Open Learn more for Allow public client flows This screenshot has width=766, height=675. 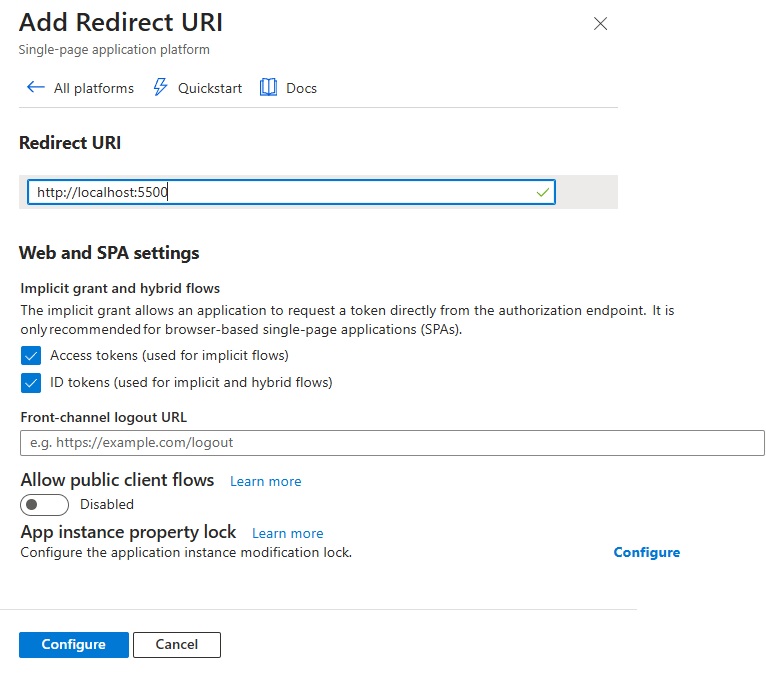[x=265, y=481]
